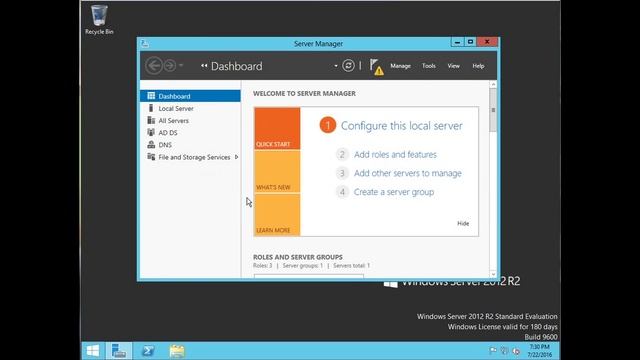Screen dimensions: 640x360
Task: Select the What's New tile
Action: pyautogui.click(x=277, y=171)
